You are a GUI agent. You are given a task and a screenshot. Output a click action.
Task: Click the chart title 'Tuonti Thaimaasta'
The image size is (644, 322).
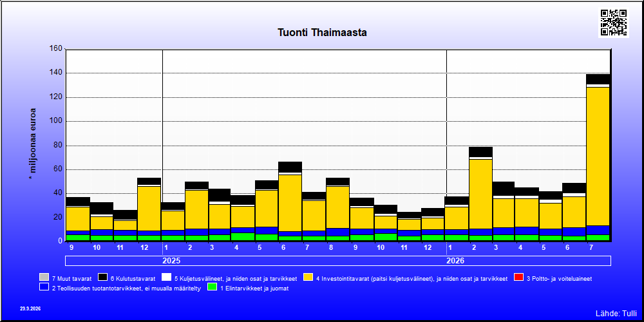pos(322,32)
